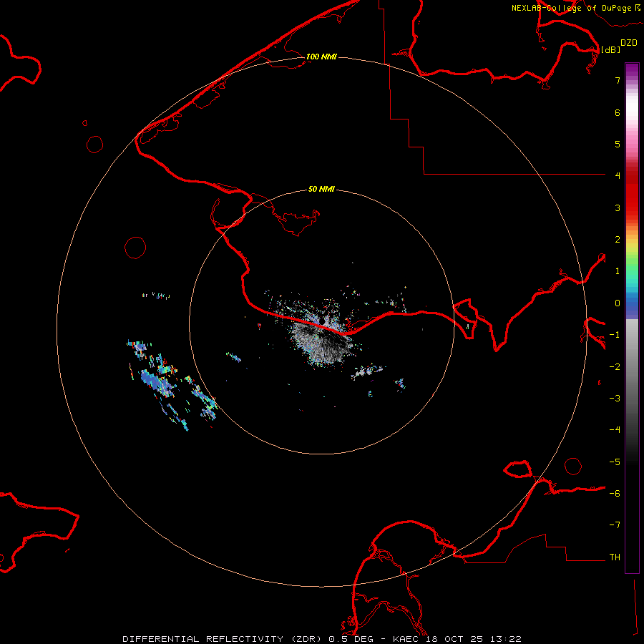Select the "5" value on the color scale
Image resolution: width=644 pixels, height=644 pixels.
[618, 144]
